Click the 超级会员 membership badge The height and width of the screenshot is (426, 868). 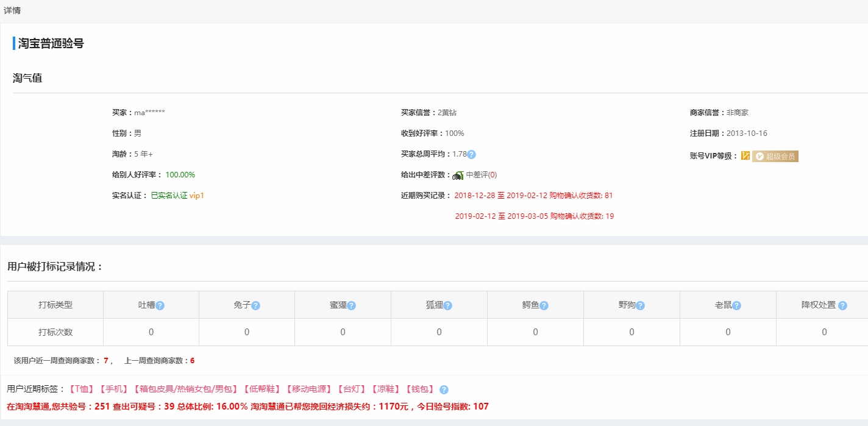pos(775,156)
